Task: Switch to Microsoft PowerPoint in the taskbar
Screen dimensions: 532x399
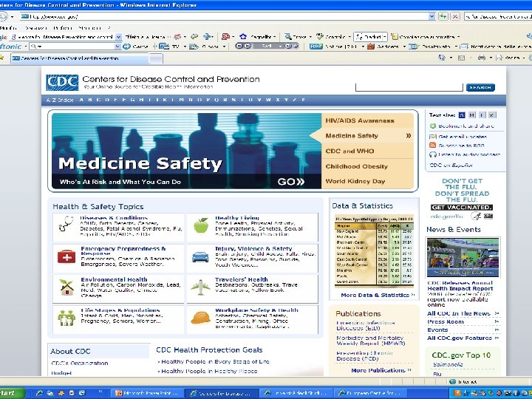Action: [x=147, y=394]
